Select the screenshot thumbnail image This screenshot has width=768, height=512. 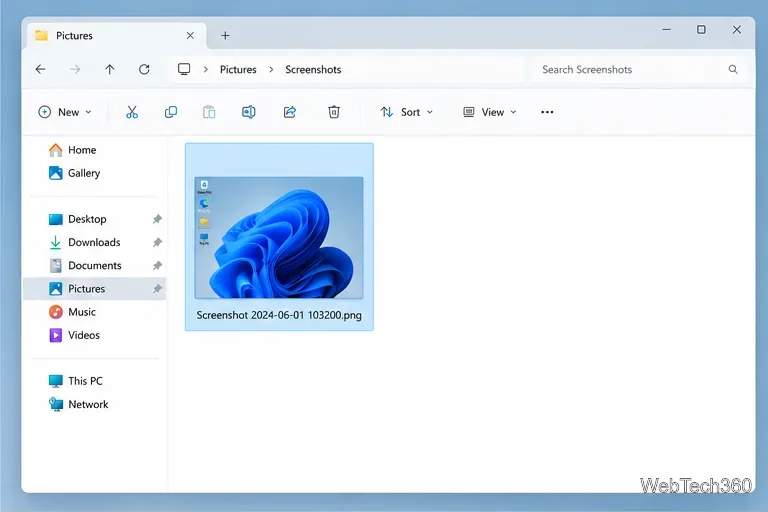click(x=279, y=238)
